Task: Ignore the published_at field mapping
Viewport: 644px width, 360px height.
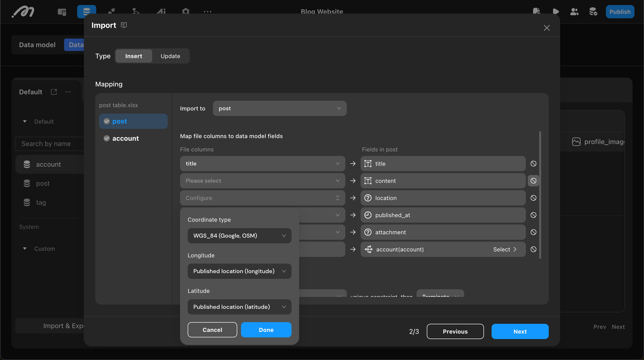Action: coord(533,215)
